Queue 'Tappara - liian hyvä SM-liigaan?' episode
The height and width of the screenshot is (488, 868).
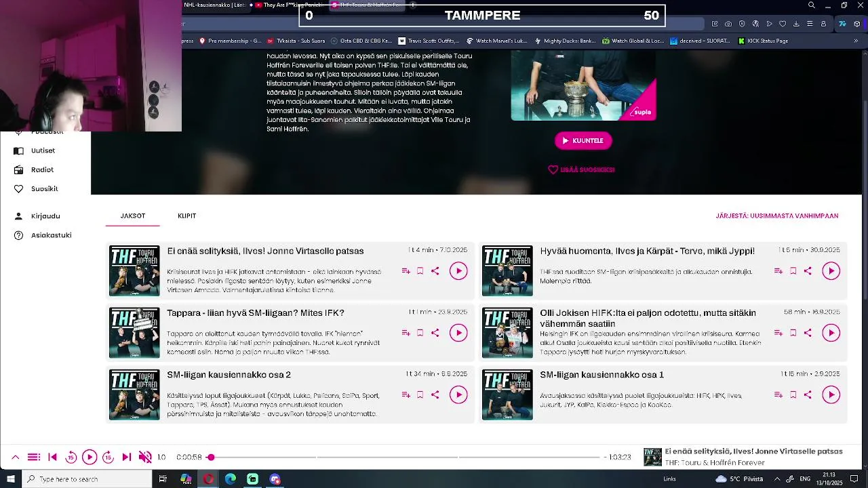tap(406, 333)
